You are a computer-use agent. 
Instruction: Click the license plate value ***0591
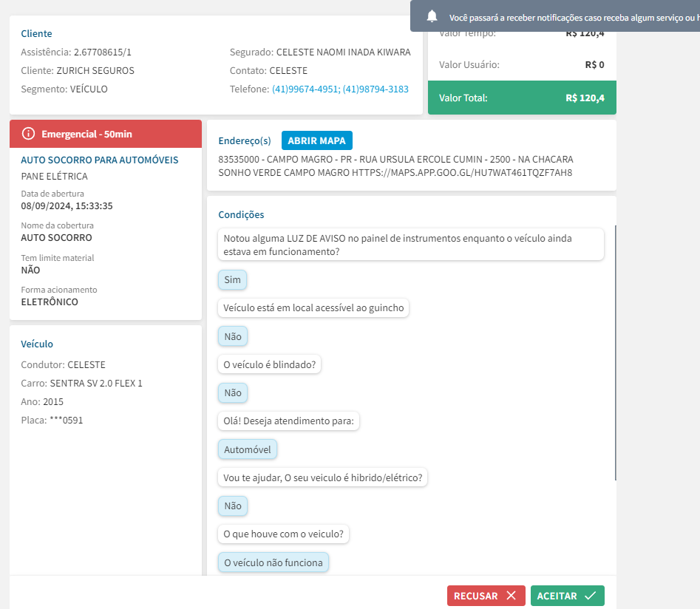(x=67, y=421)
